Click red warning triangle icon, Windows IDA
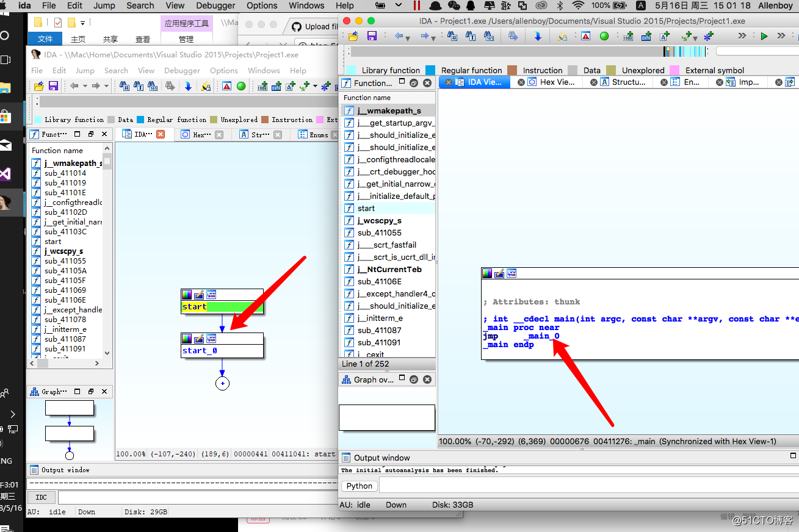Viewport: 799px width, 532px height. (x=227, y=86)
